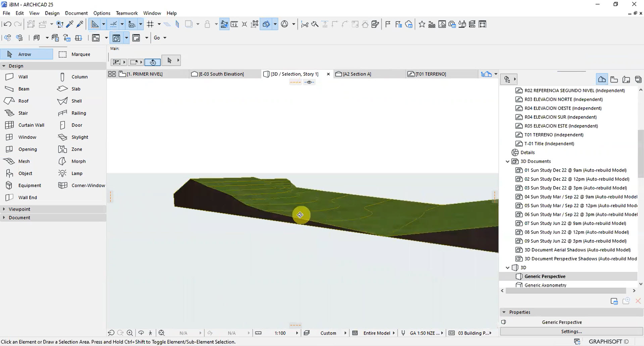Switch to the [A2 Section A] tab
Screen dimensions: 644x346
pos(356,74)
